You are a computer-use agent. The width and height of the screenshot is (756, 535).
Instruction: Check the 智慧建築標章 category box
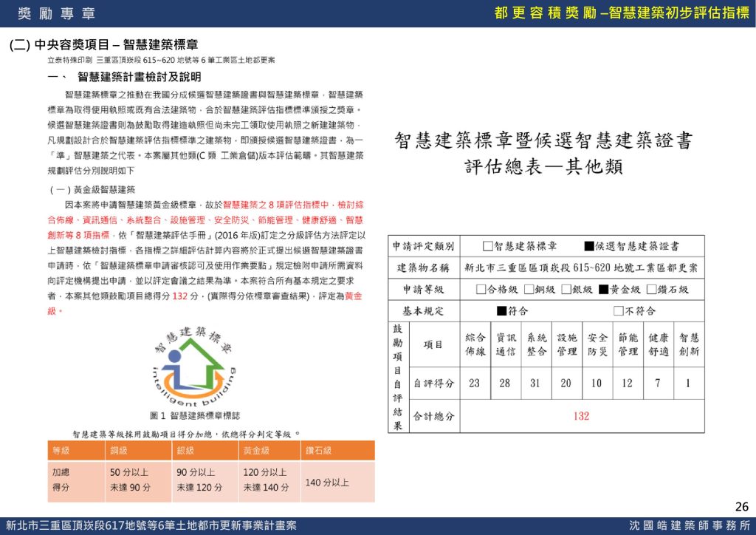(488, 246)
